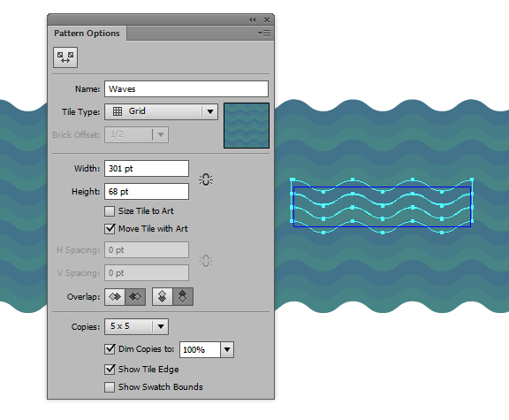Screen dimensions: 509x420
Task: Edit the pattern Name field 'Waves'
Action: click(x=186, y=89)
